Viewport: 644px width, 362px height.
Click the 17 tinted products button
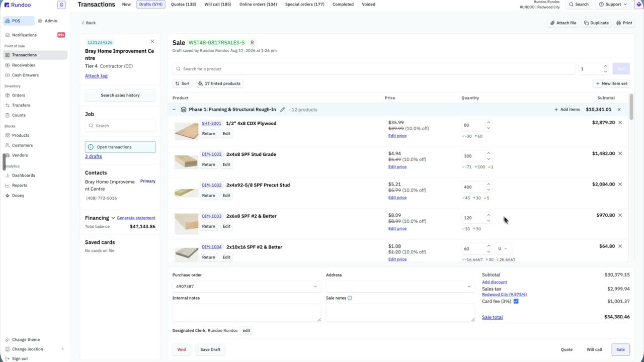[x=219, y=83]
